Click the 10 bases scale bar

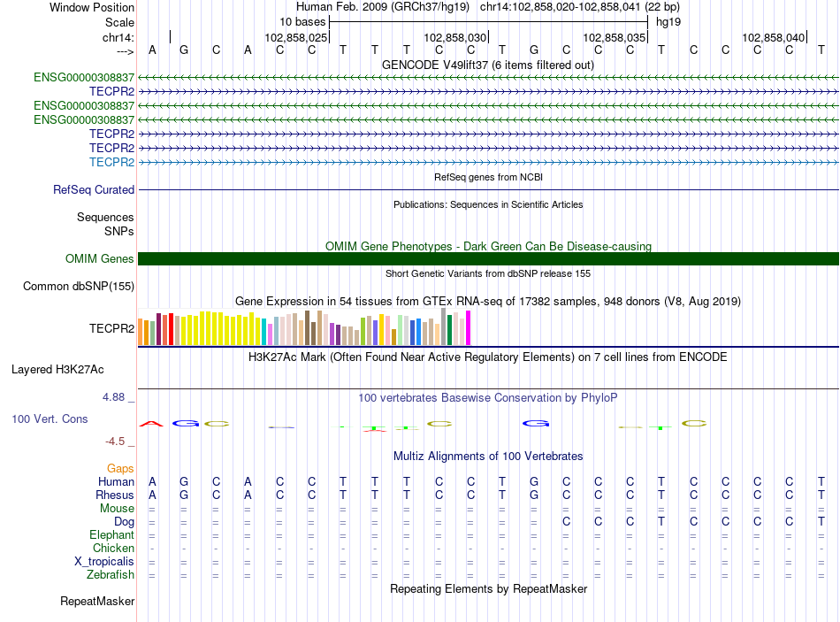tap(489, 22)
